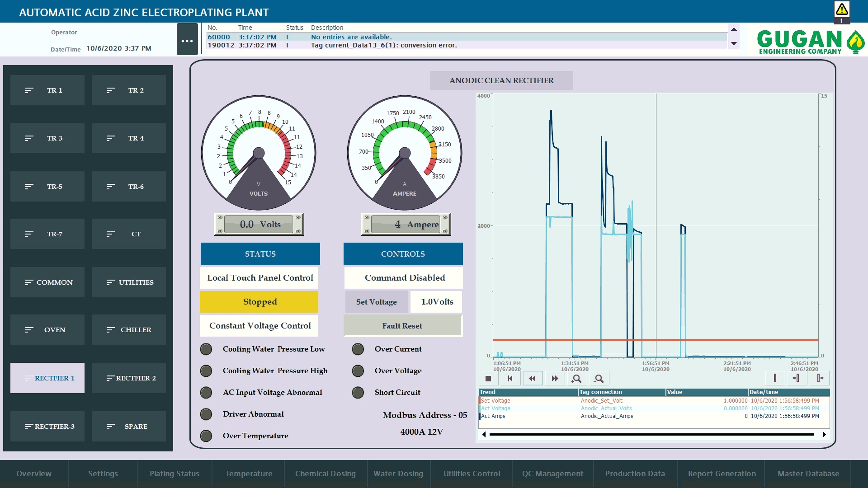Switch to Settings tab
Viewport: 868px width, 488px height.
[103, 474]
